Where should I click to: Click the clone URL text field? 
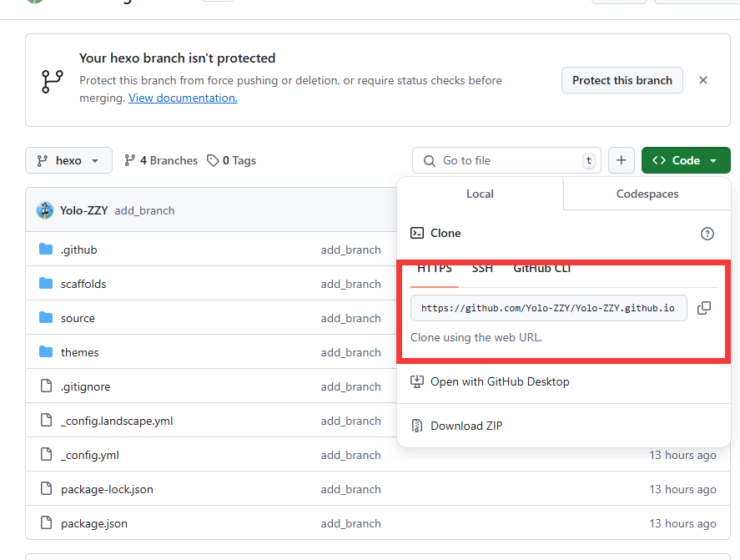coord(548,308)
